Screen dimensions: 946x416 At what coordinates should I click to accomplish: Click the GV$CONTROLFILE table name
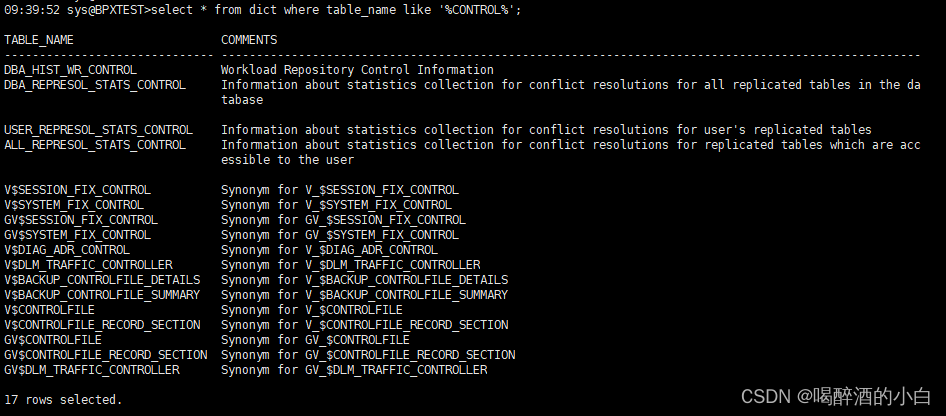(53, 340)
